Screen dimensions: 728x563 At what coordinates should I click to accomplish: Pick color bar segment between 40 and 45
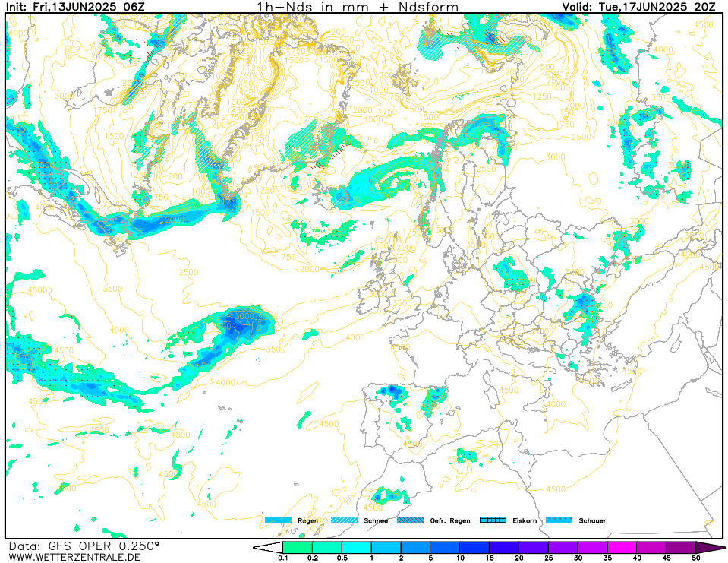click(651, 548)
